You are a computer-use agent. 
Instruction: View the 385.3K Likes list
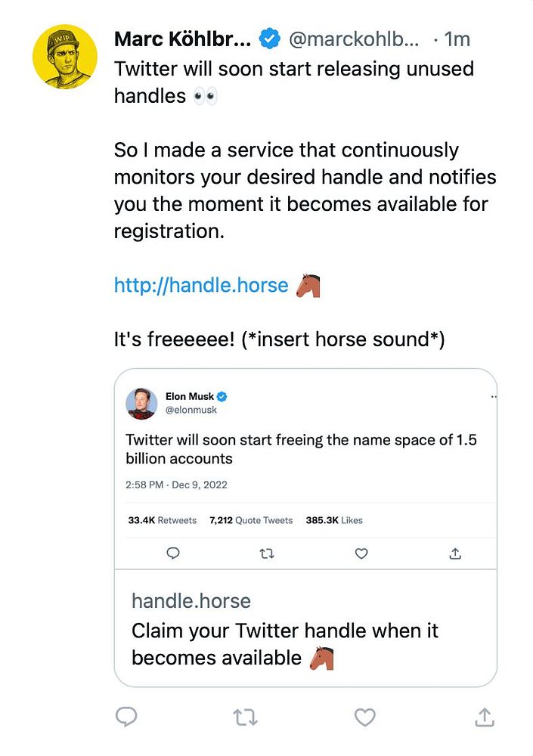[334, 520]
